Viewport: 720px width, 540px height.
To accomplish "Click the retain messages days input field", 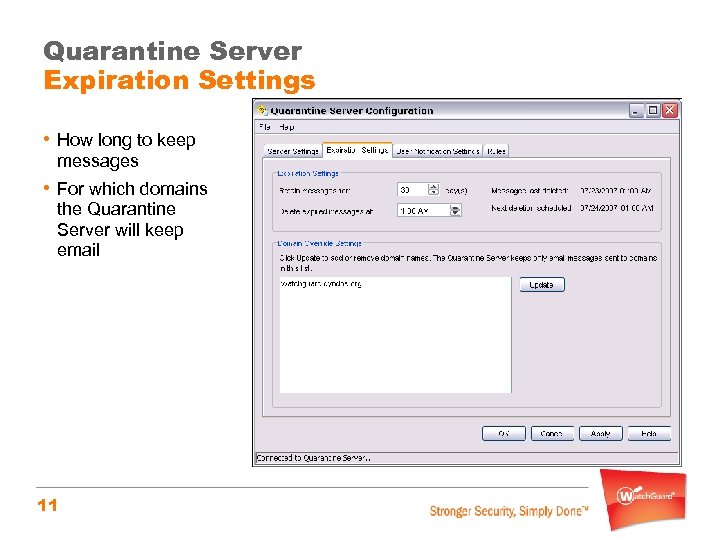I will (x=412, y=190).
